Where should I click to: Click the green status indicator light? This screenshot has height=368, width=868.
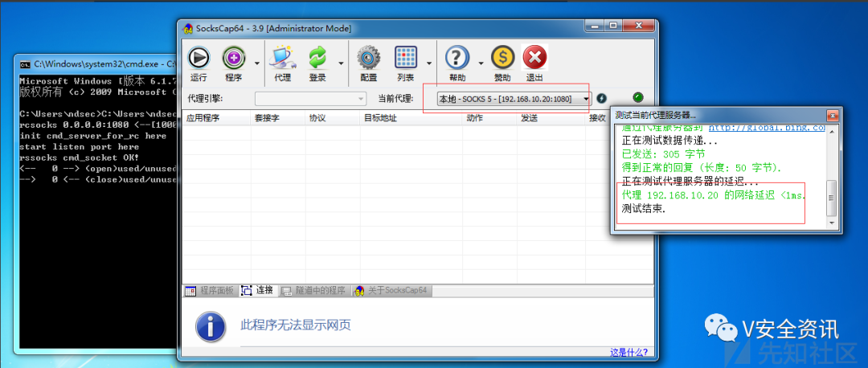pyautogui.click(x=638, y=98)
